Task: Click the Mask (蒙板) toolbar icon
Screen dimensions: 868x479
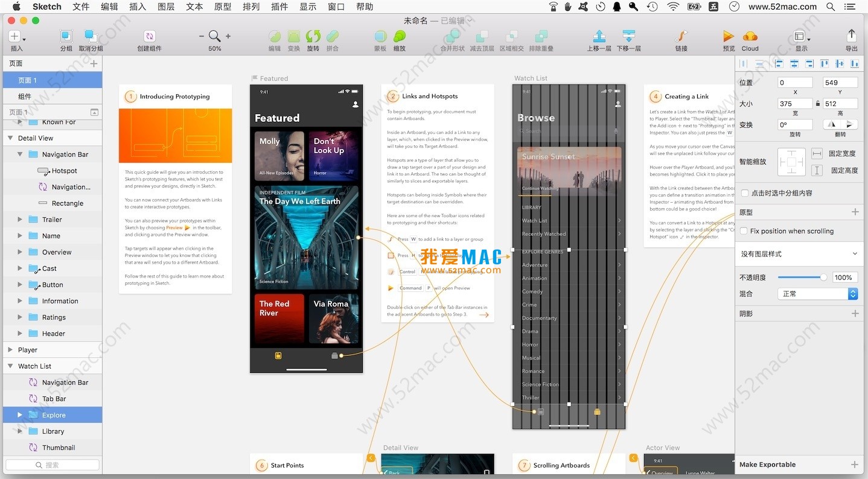Action: [380, 37]
